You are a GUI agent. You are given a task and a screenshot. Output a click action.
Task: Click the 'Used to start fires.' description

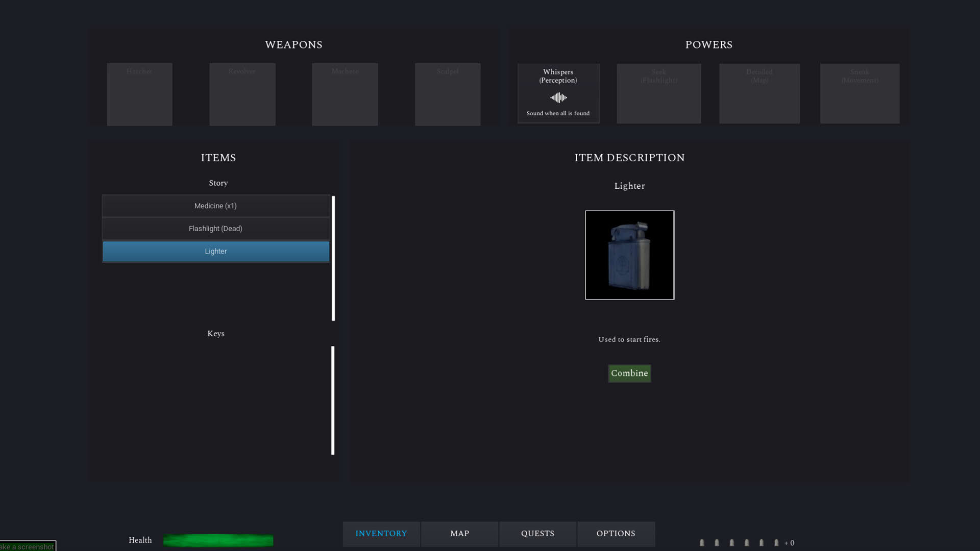(x=629, y=339)
